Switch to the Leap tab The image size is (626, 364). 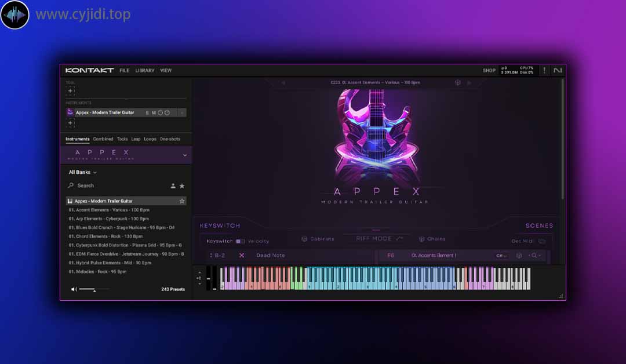pyautogui.click(x=136, y=139)
